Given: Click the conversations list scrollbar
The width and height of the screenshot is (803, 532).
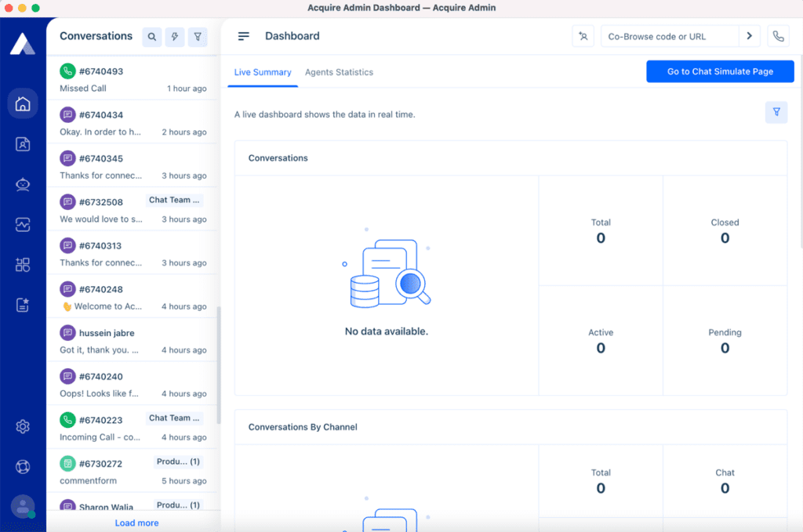Looking at the screenshot, I should tap(219, 365).
